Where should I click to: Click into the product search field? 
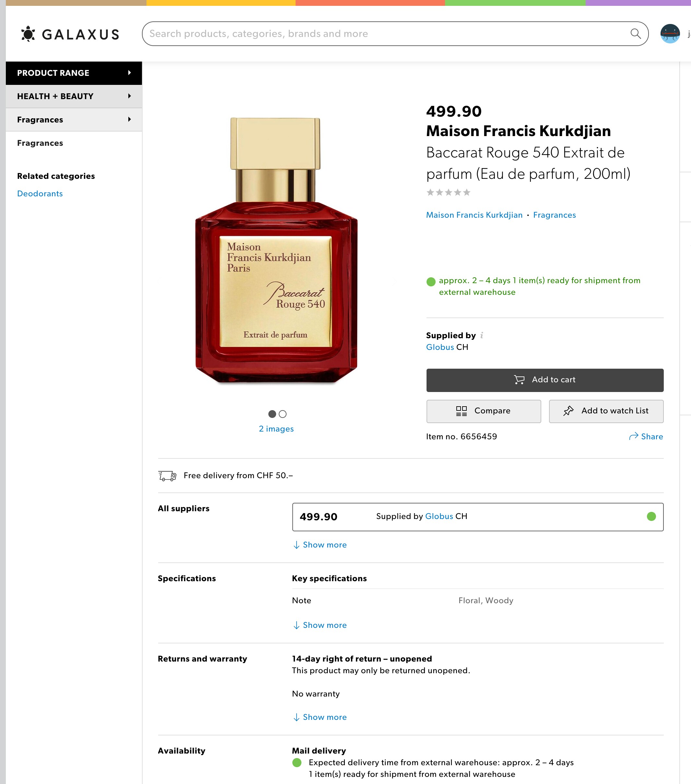click(384, 34)
